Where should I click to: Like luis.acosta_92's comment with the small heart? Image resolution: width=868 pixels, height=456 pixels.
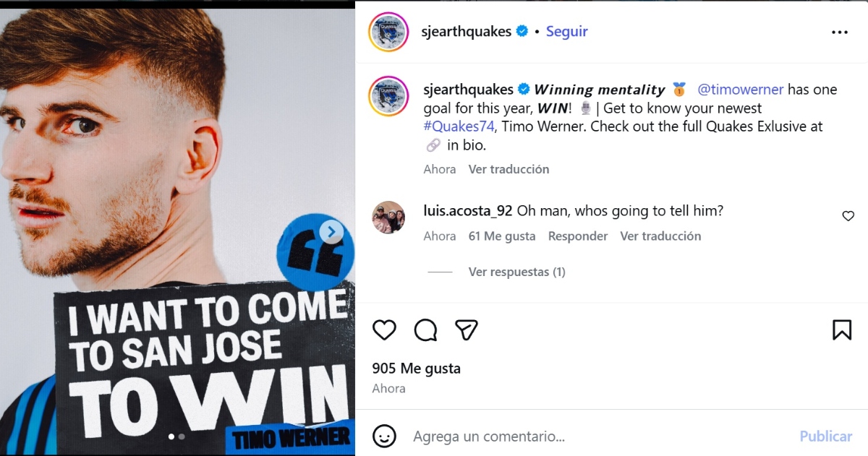pyautogui.click(x=848, y=216)
